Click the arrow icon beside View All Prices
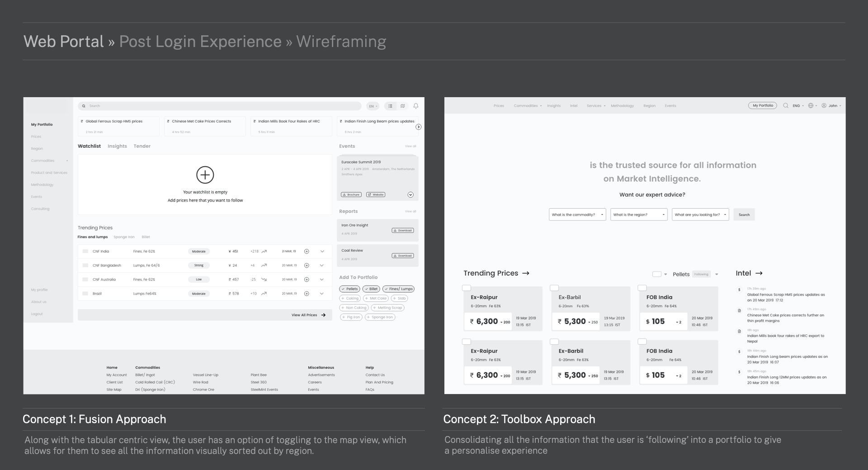The width and height of the screenshot is (868, 470). (323, 315)
